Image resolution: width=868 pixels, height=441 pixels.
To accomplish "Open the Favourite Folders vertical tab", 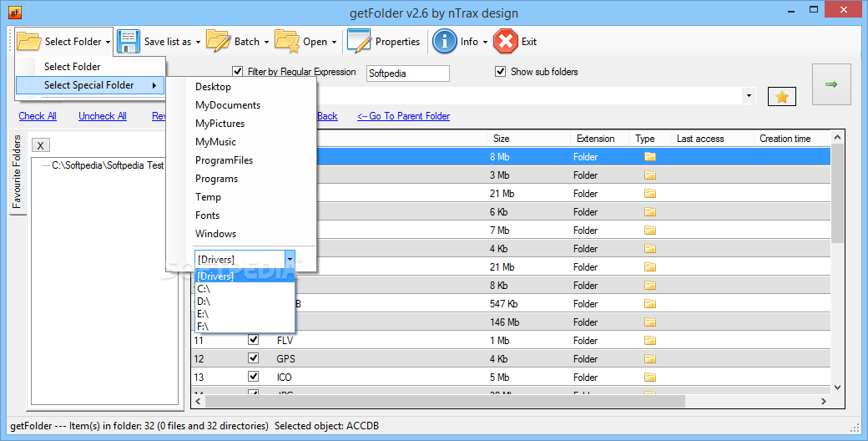I will (18, 171).
